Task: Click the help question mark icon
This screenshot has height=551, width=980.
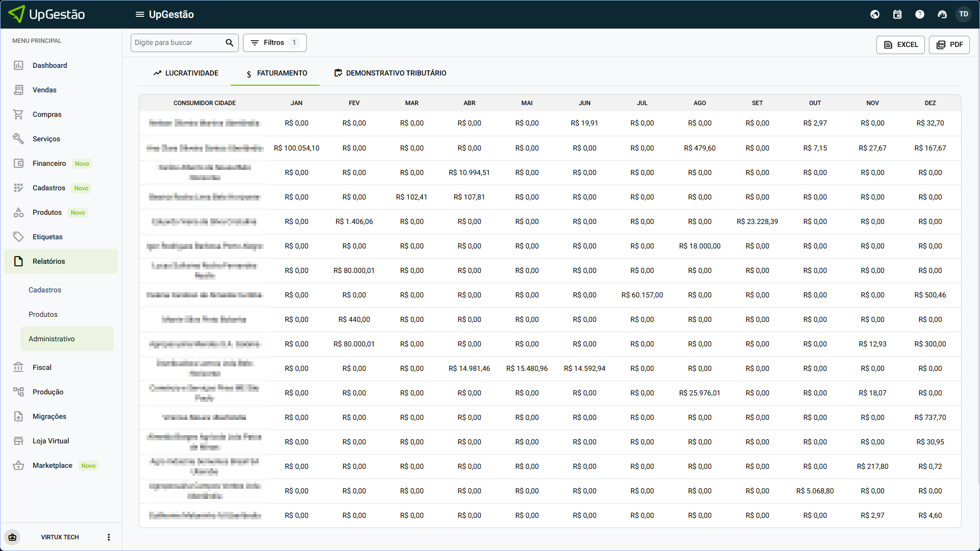Action: click(920, 14)
